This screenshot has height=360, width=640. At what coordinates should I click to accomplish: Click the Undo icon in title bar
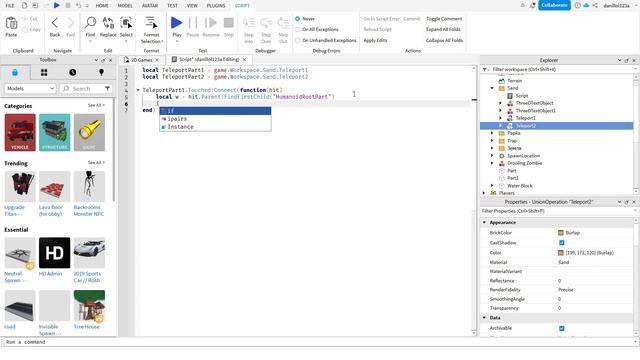(78, 5)
